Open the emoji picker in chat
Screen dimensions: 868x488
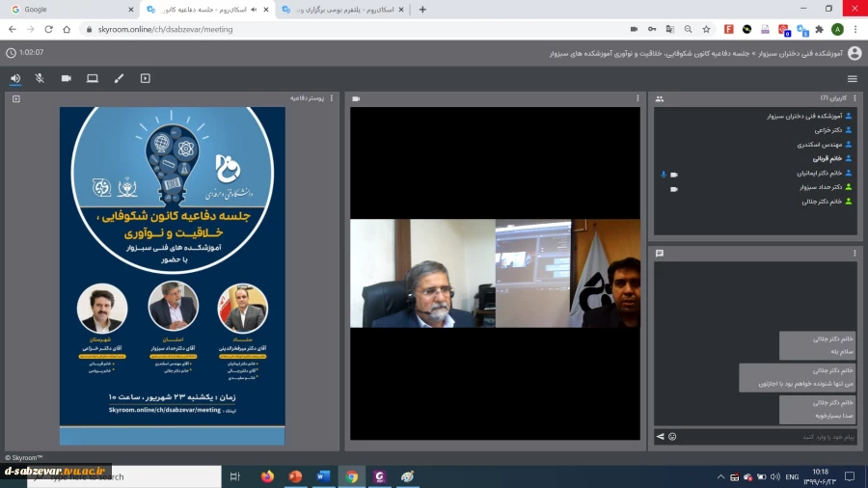(672, 437)
